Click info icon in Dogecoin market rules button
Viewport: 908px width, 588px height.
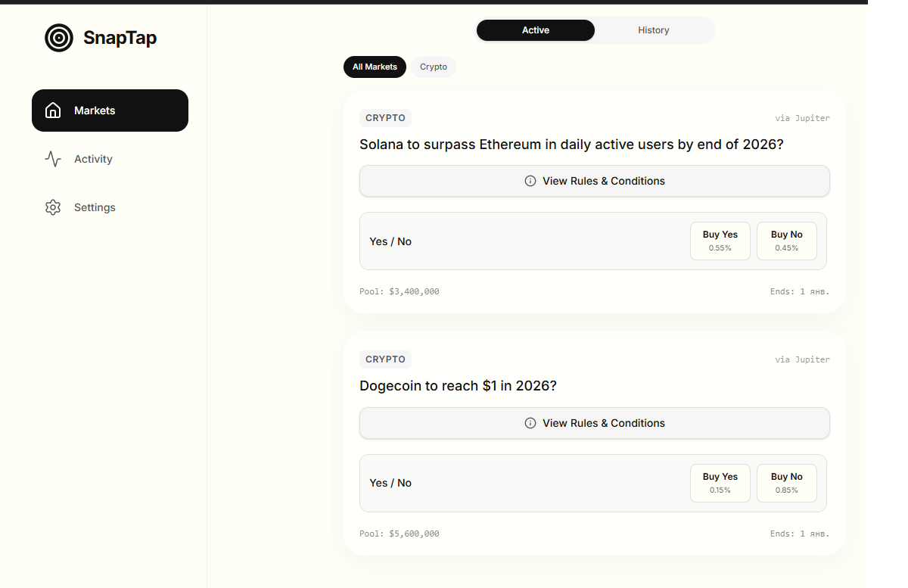530,423
